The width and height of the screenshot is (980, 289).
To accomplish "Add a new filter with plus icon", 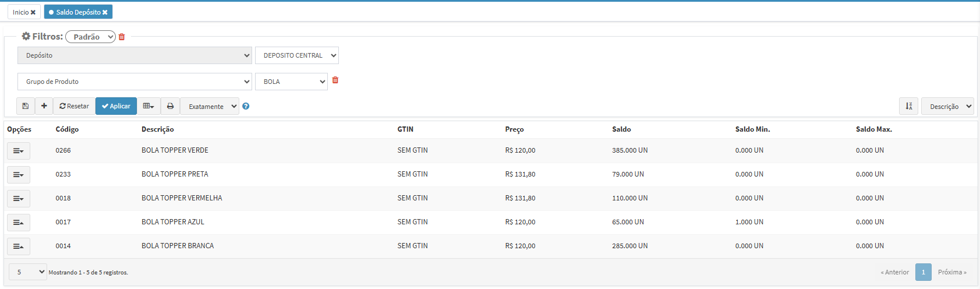I will click(44, 106).
